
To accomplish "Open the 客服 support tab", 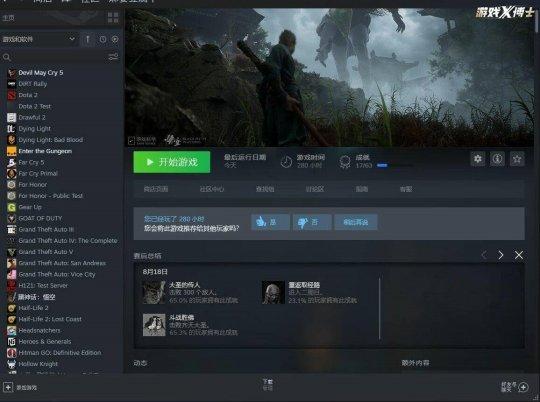I will (406, 189).
